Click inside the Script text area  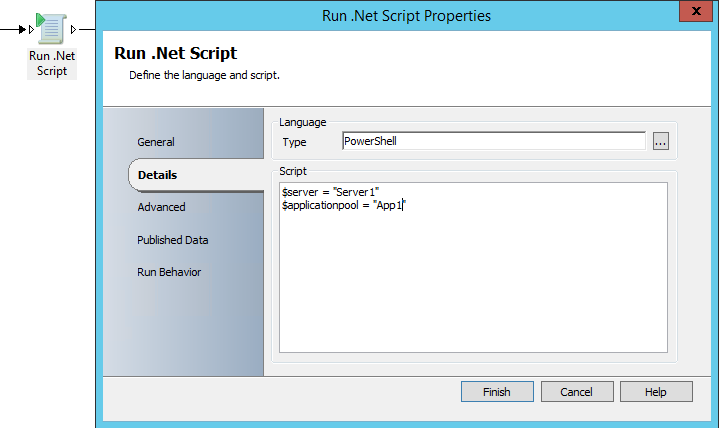pos(473,267)
